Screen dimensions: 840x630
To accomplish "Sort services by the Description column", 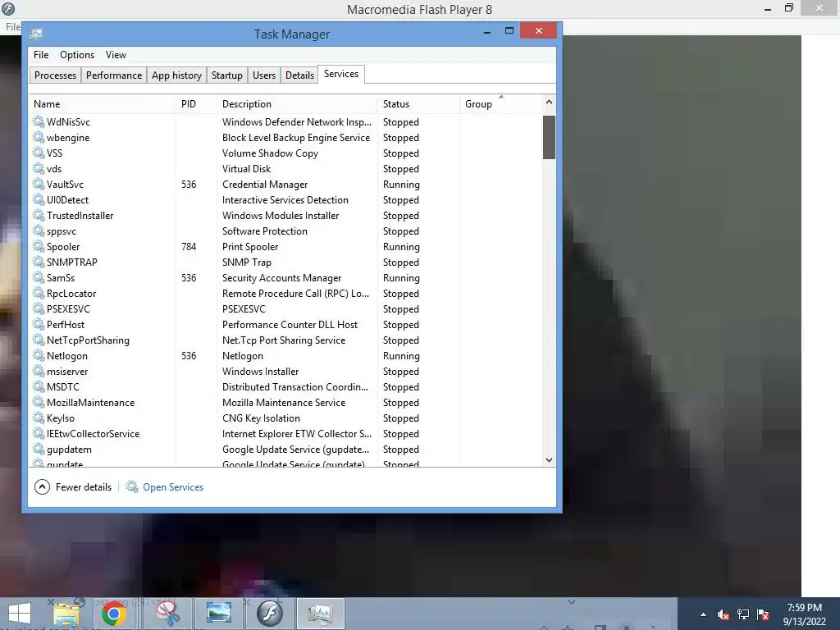I will pyautogui.click(x=297, y=104).
